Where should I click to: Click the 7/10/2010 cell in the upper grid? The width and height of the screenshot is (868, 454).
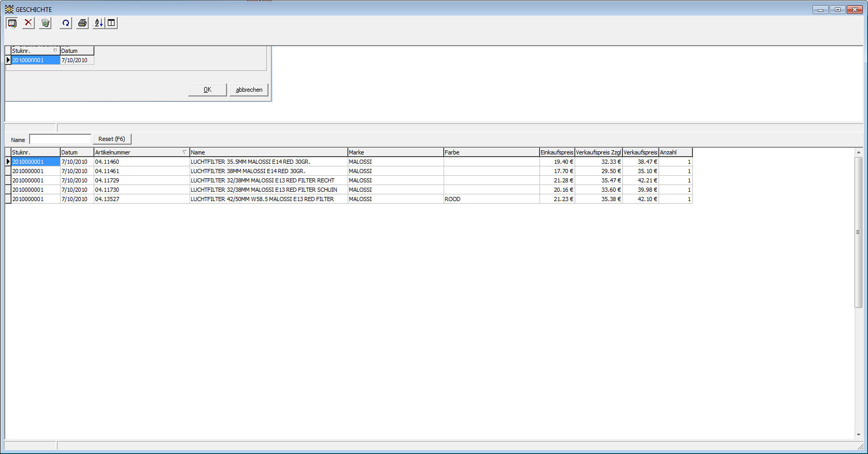pyautogui.click(x=77, y=60)
